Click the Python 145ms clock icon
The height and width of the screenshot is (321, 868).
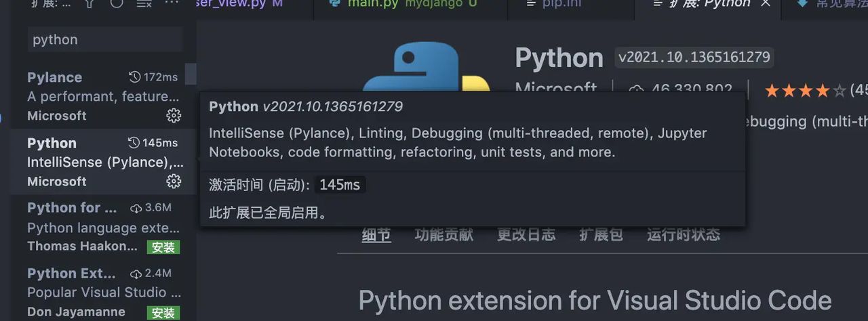pyautogui.click(x=134, y=143)
